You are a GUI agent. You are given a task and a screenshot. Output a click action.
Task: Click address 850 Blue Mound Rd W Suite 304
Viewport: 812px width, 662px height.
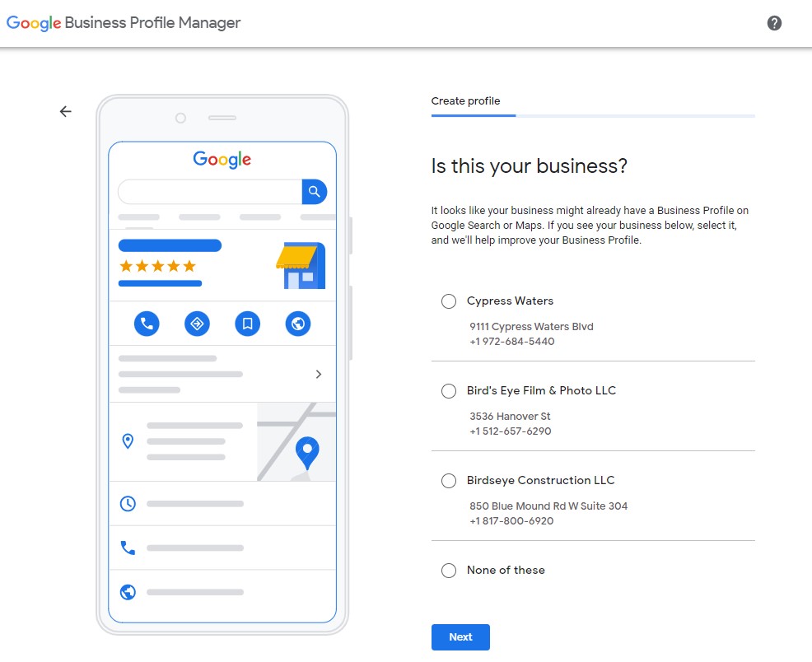[x=548, y=506]
